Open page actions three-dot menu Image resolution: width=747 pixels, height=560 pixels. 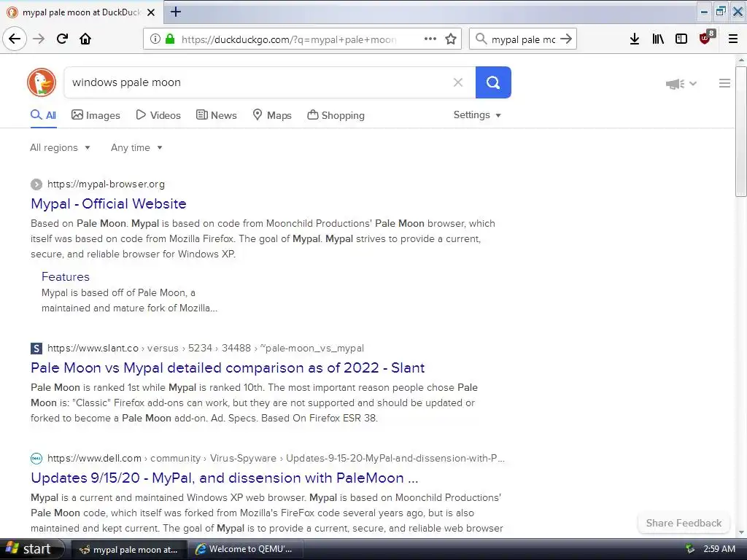[x=430, y=39]
